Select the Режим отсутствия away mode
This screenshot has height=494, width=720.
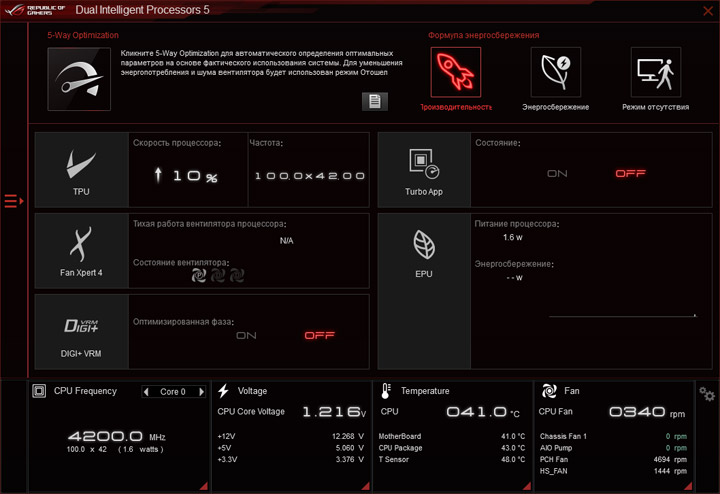[656, 72]
